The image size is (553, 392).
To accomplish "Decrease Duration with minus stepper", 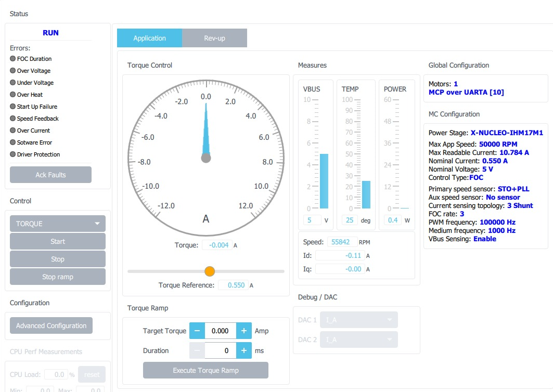I will 198,350.
